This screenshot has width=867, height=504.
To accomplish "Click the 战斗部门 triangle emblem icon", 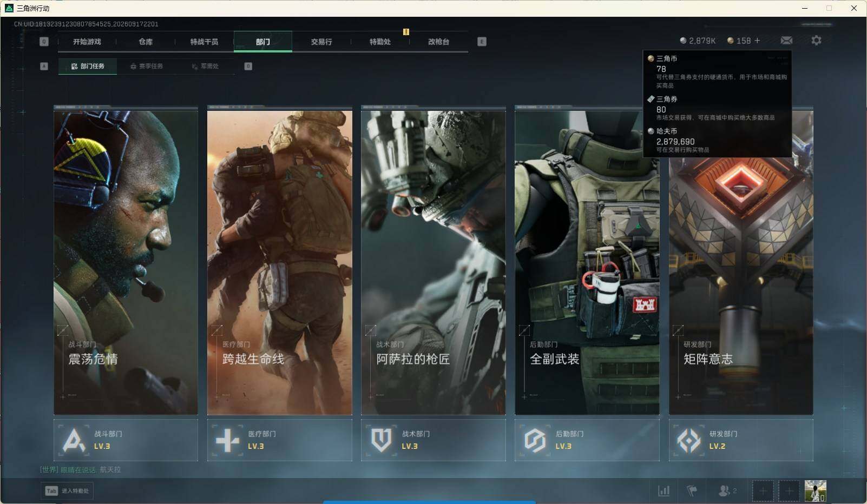I will (74, 440).
